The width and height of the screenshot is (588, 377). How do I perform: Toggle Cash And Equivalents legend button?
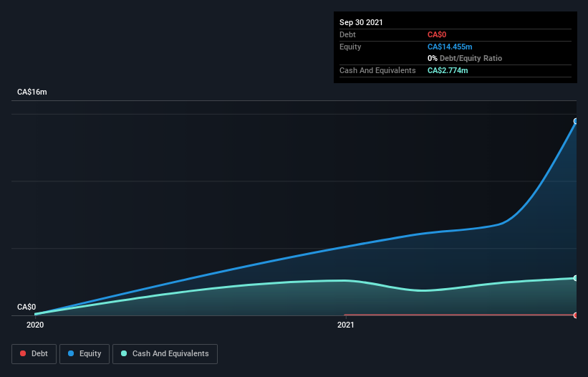point(165,354)
